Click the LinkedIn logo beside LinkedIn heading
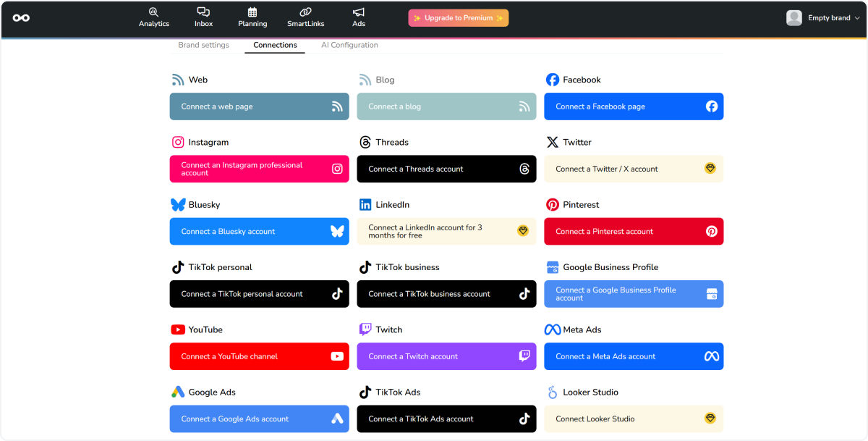This screenshot has width=868, height=441. click(365, 205)
